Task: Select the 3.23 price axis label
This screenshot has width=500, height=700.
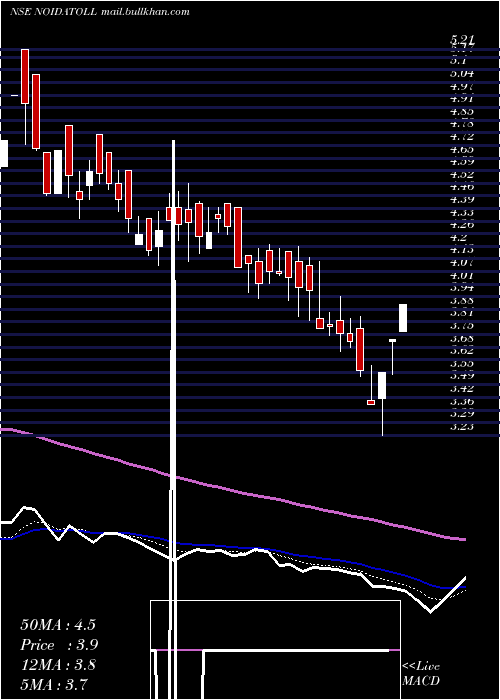Action: 462,427
